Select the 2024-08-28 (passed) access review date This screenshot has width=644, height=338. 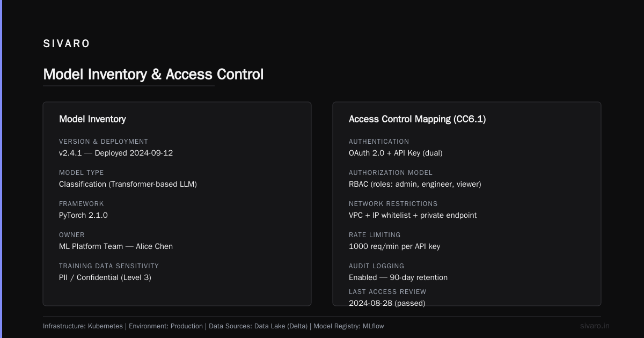pyautogui.click(x=387, y=303)
